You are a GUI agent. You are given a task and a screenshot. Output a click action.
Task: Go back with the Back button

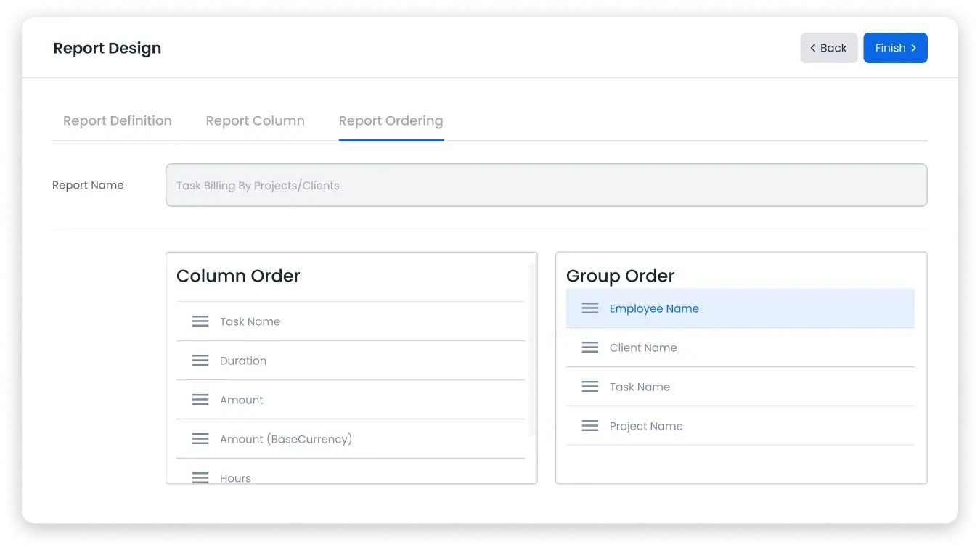pyautogui.click(x=829, y=48)
